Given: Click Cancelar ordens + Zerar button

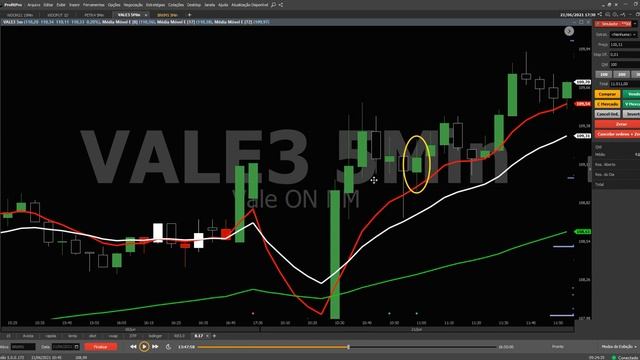Looking at the screenshot, I should 618,134.
